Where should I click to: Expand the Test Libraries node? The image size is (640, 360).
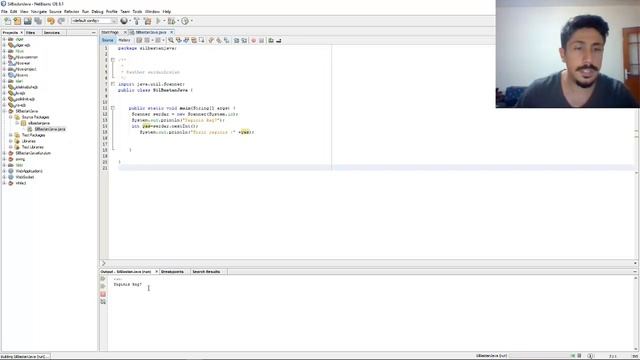click(11, 147)
